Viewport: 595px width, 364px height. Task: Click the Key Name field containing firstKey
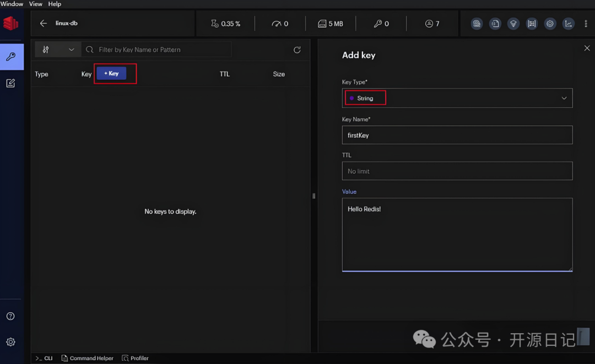coord(457,135)
